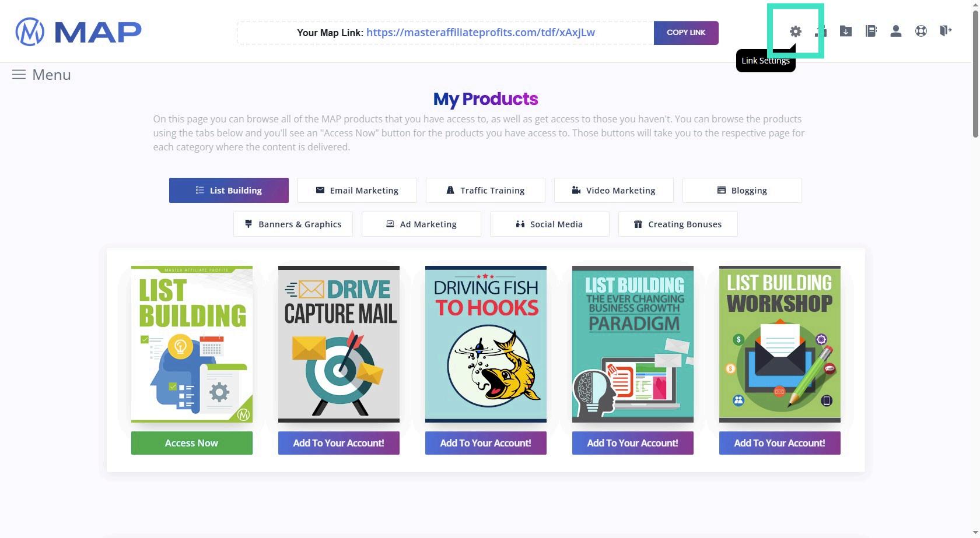This screenshot has height=538, width=980.
Task: Click the folder download icon in header
Action: click(846, 31)
